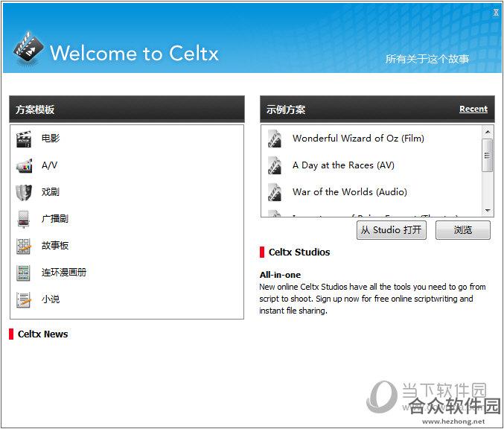504x429 pixels.
Task: Click the Celtx News heading
Action: (42, 334)
